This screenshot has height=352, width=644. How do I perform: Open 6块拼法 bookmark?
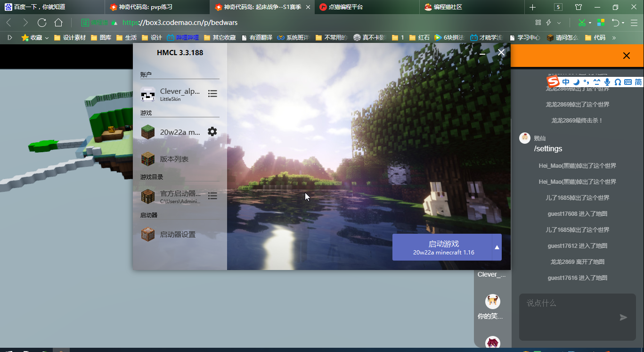449,38
